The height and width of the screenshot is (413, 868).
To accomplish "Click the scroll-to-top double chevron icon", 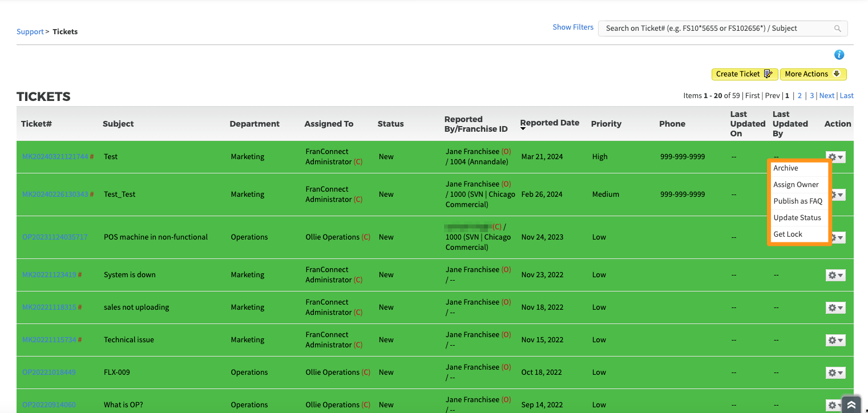I will pos(851,404).
